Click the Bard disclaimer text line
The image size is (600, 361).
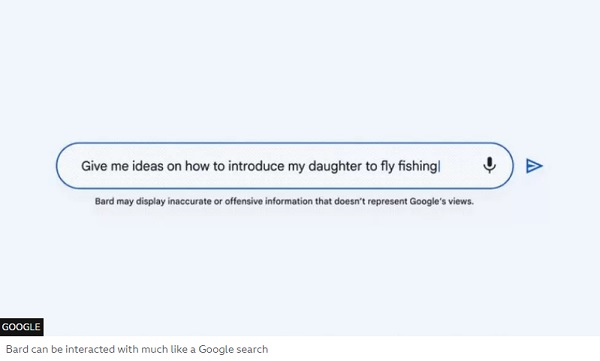pyautogui.click(x=284, y=201)
